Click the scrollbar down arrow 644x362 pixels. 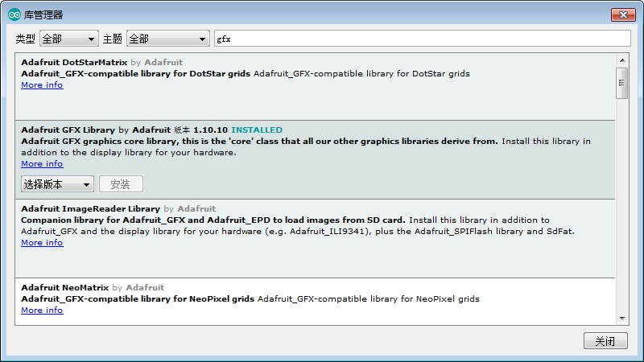click(x=622, y=319)
